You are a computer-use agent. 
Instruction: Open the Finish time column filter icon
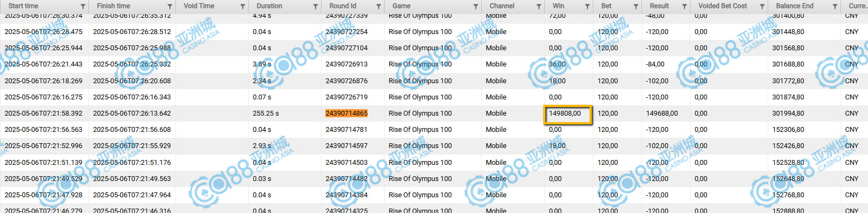tap(170, 6)
